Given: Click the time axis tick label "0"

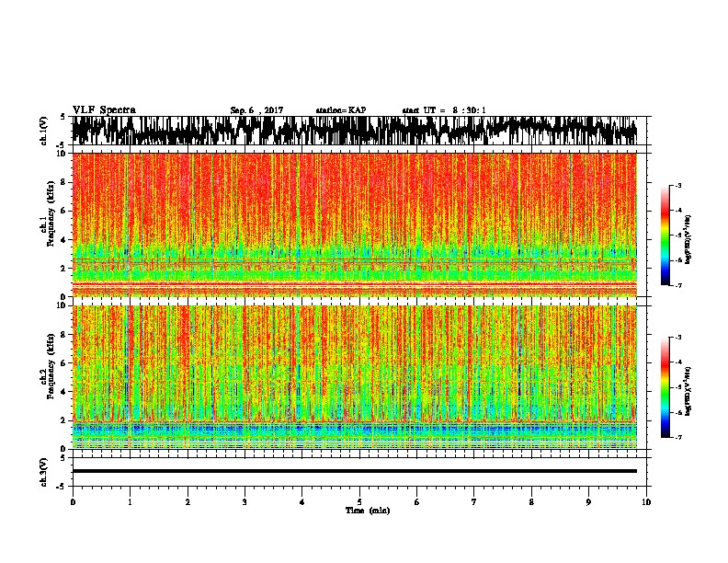Looking at the screenshot, I should pos(73,502).
